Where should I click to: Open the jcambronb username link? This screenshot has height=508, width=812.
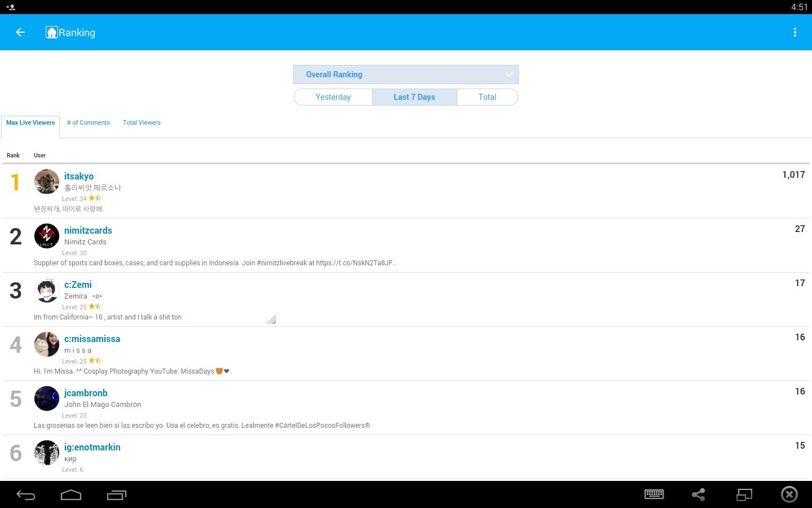86,393
